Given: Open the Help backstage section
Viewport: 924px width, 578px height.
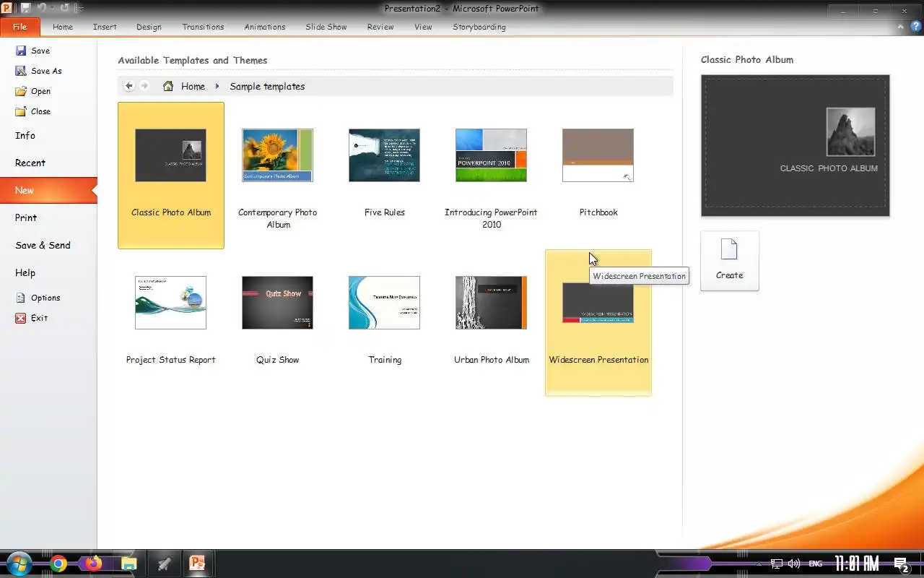Looking at the screenshot, I should 25,273.
